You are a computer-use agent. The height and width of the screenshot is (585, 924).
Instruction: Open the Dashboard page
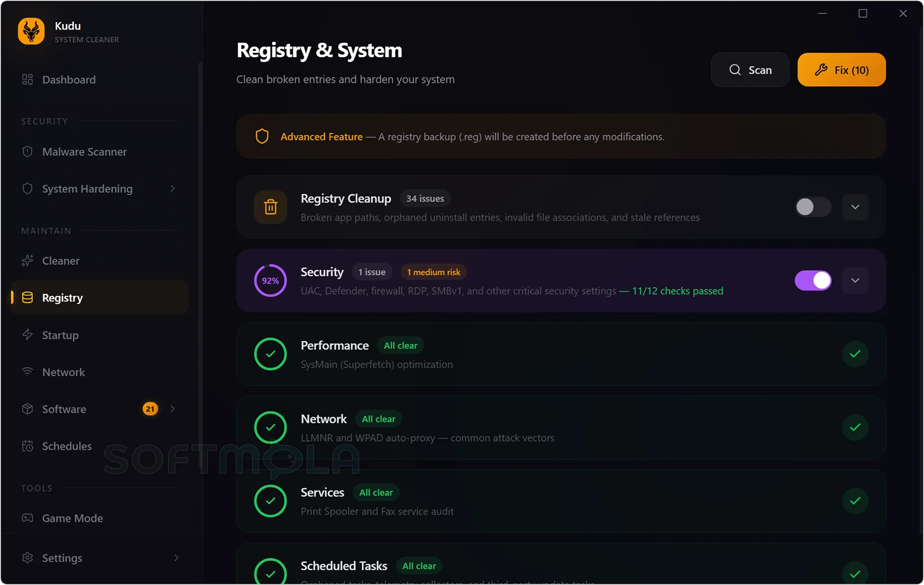pos(99,80)
